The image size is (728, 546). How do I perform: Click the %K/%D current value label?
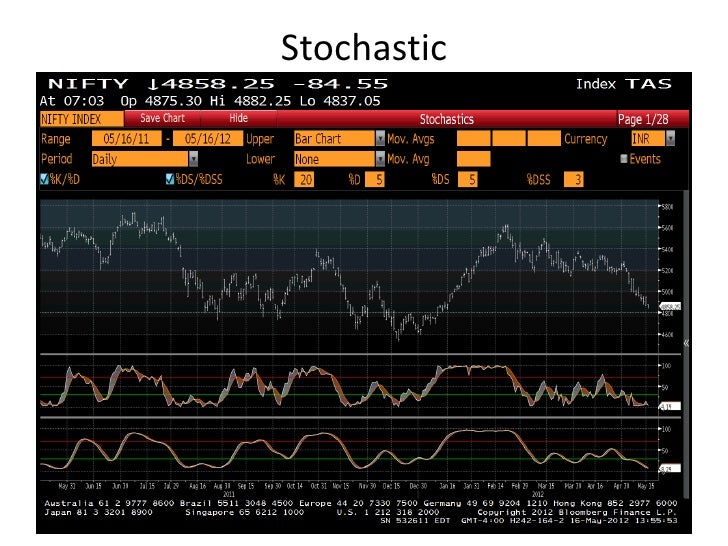[x=670, y=406]
